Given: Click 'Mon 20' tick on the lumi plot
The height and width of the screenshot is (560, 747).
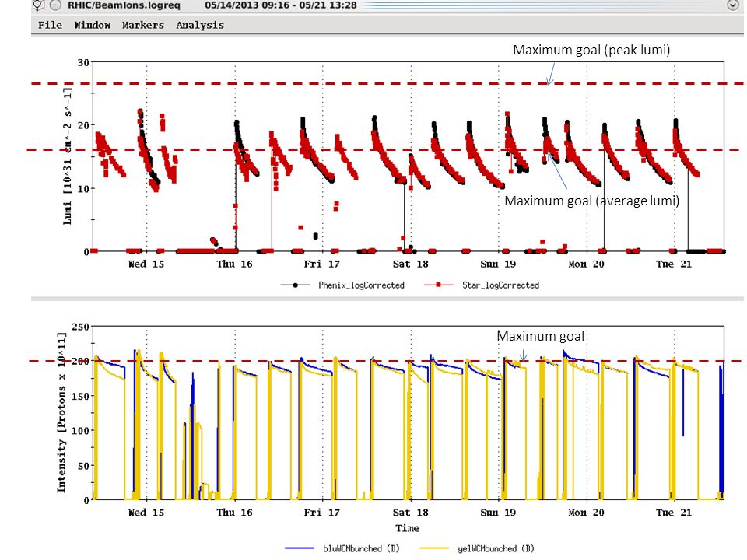Looking at the screenshot, I should (x=586, y=264).
